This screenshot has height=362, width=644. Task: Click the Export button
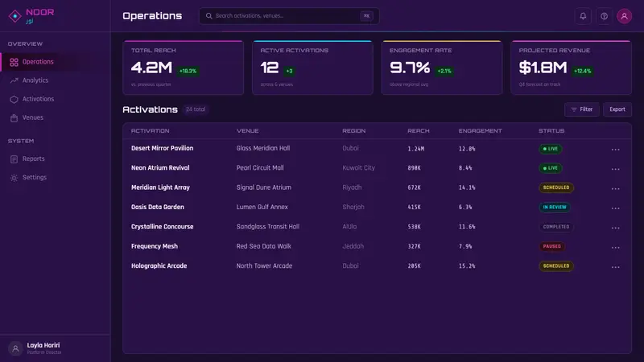pyautogui.click(x=617, y=109)
